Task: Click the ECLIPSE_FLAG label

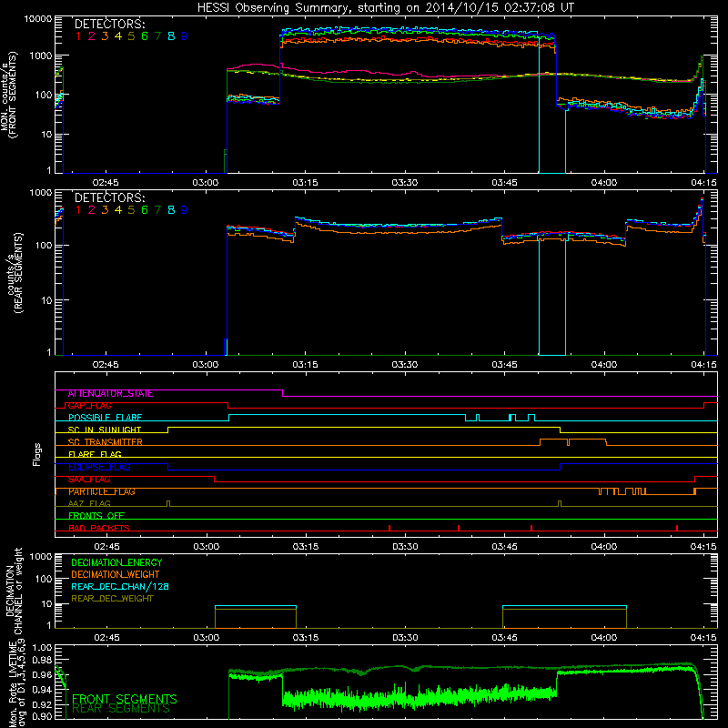Action: (99, 467)
